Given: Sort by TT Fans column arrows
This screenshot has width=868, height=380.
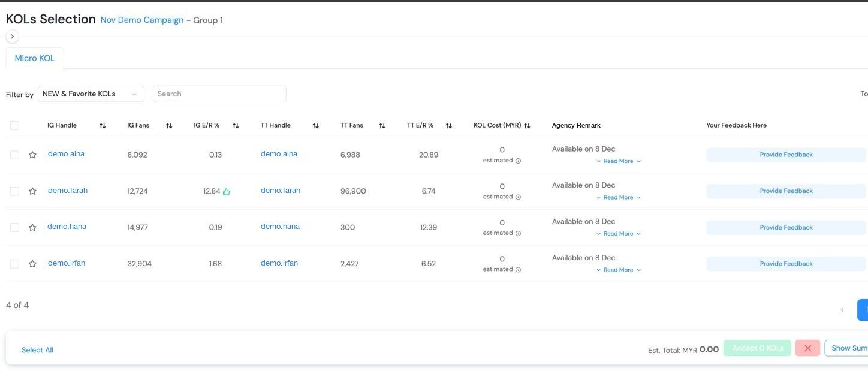Looking at the screenshot, I should pos(382,126).
